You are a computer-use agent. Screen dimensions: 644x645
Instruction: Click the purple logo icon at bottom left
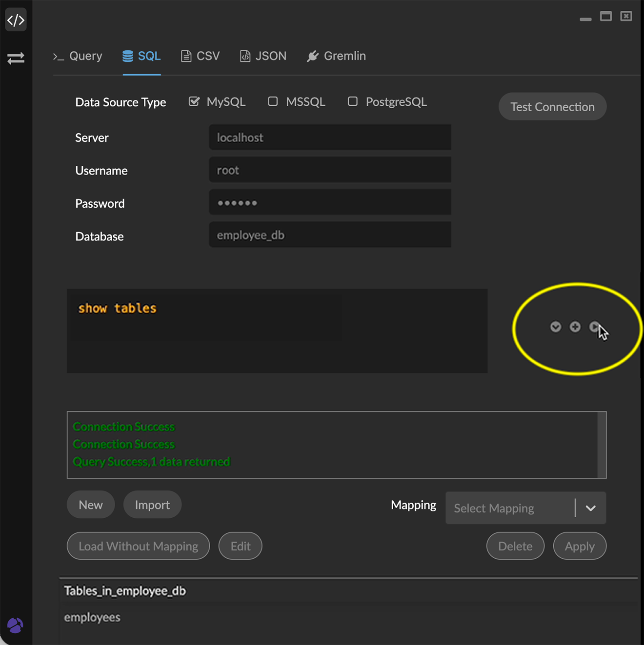[x=15, y=625]
